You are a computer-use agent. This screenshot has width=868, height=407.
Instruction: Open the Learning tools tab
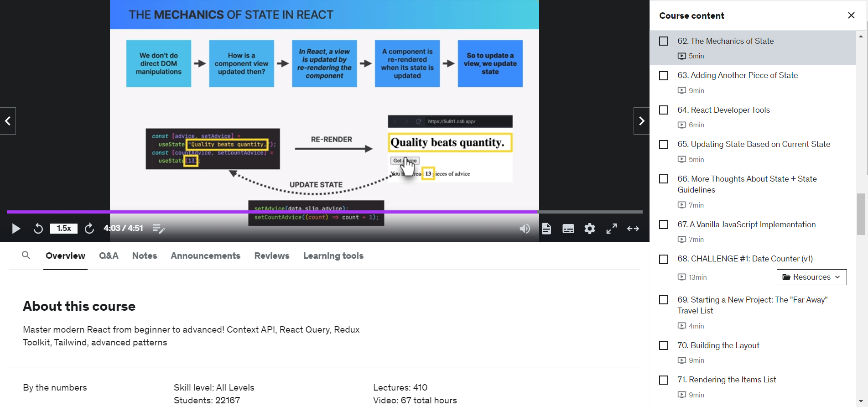333,256
